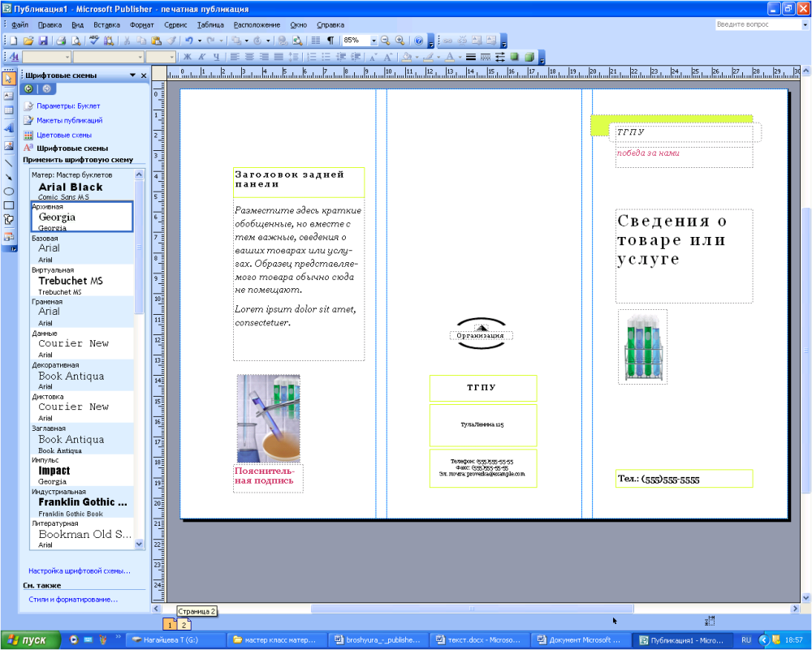812x650 pixels.
Task: Expand the undo history dropdown arrow
Action: click(200, 41)
